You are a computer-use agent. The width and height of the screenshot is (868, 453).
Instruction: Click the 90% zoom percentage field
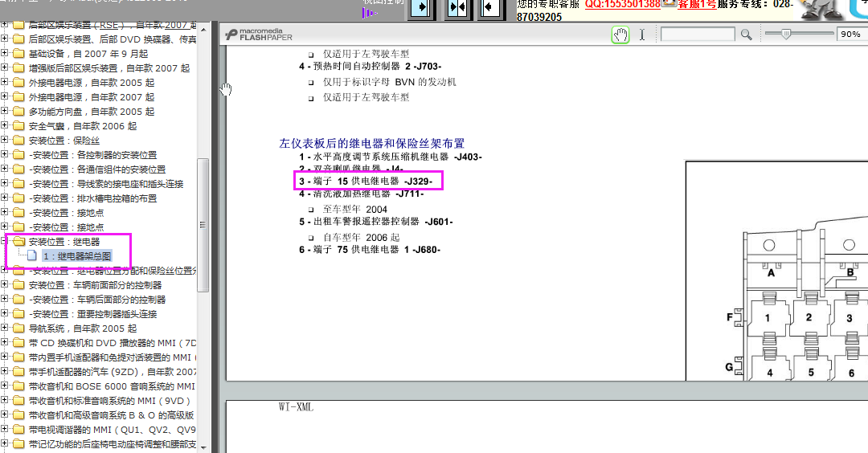click(851, 35)
